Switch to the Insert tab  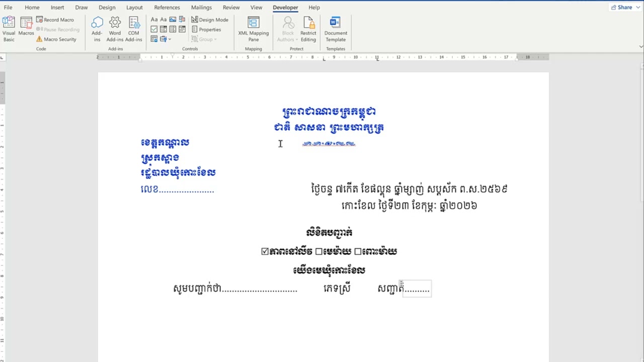pyautogui.click(x=57, y=7)
